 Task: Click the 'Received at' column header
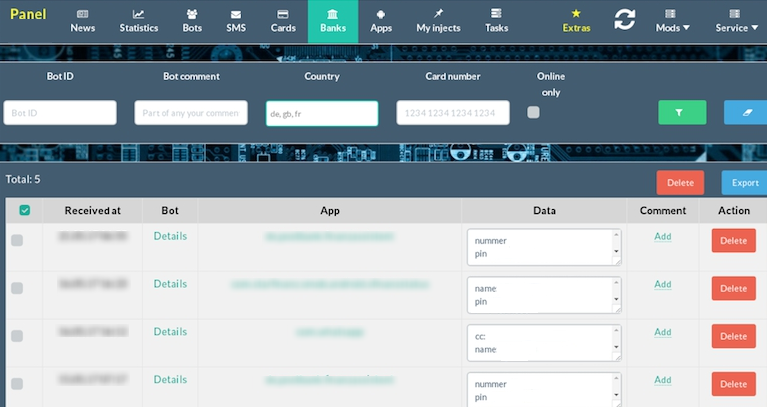point(92,210)
